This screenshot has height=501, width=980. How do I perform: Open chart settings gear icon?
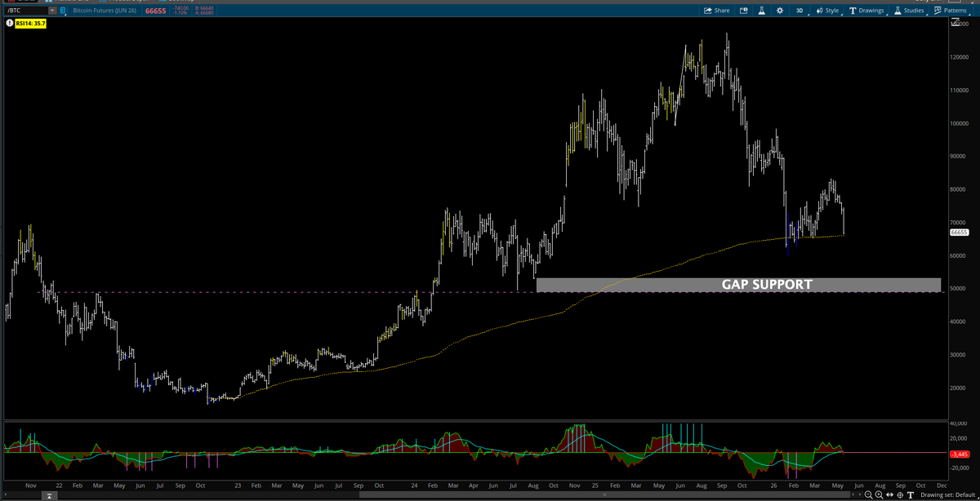(x=780, y=11)
